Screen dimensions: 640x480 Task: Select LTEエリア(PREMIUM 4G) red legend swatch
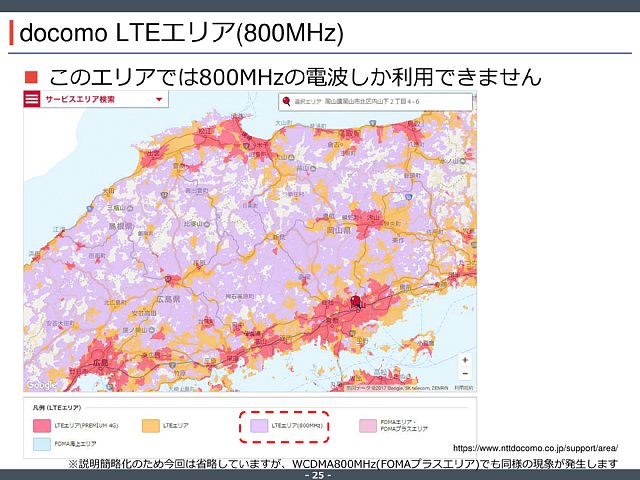(42, 426)
